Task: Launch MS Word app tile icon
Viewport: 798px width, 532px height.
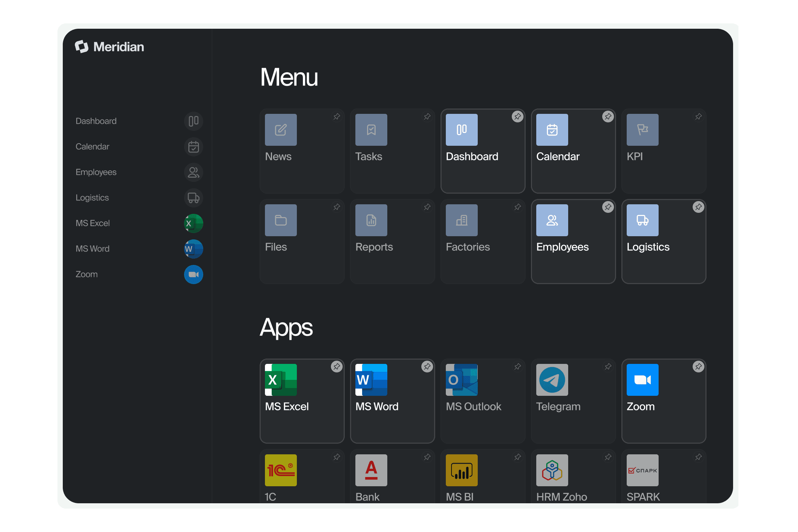Action: [x=371, y=380]
